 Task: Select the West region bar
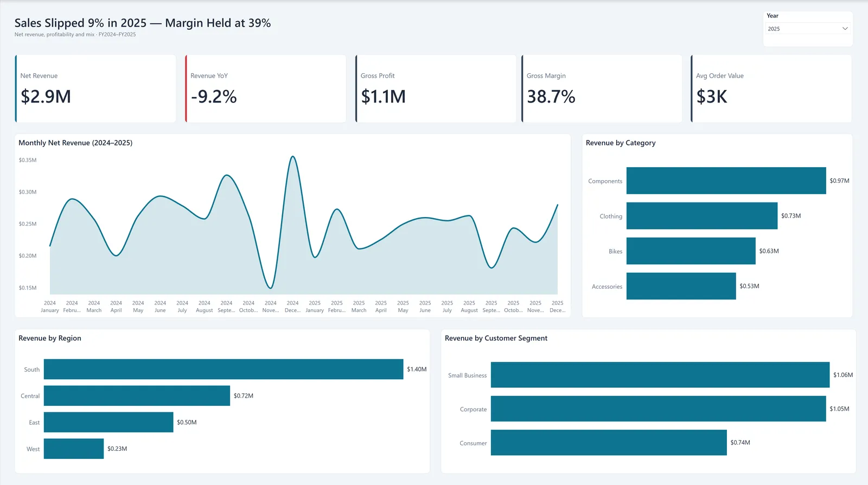click(74, 449)
